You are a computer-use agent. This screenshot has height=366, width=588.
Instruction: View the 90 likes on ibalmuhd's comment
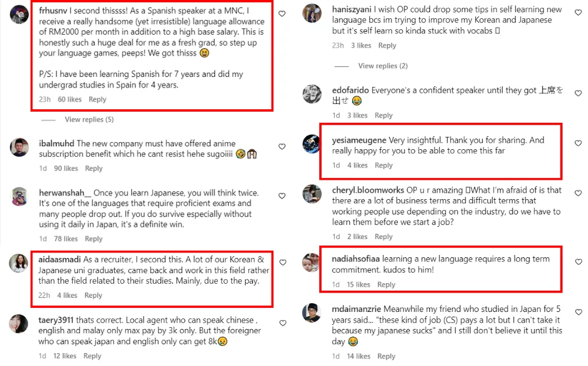point(65,169)
